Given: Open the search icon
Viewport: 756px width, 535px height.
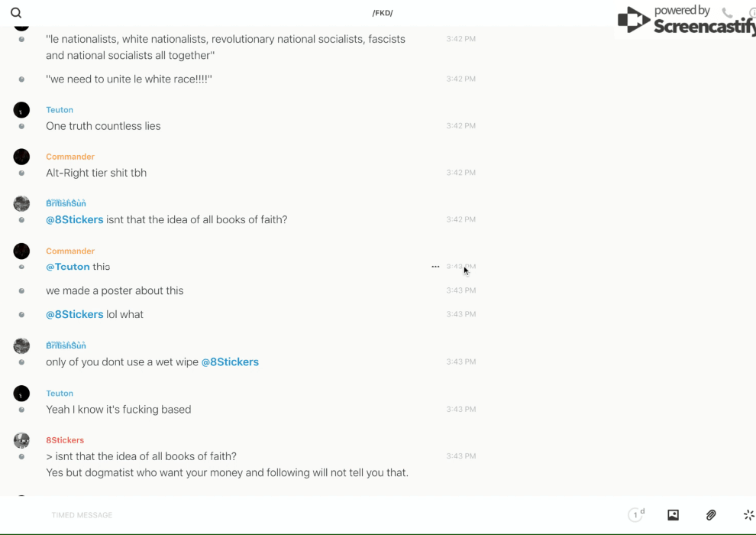Looking at the screenshot, I should 16,13.
